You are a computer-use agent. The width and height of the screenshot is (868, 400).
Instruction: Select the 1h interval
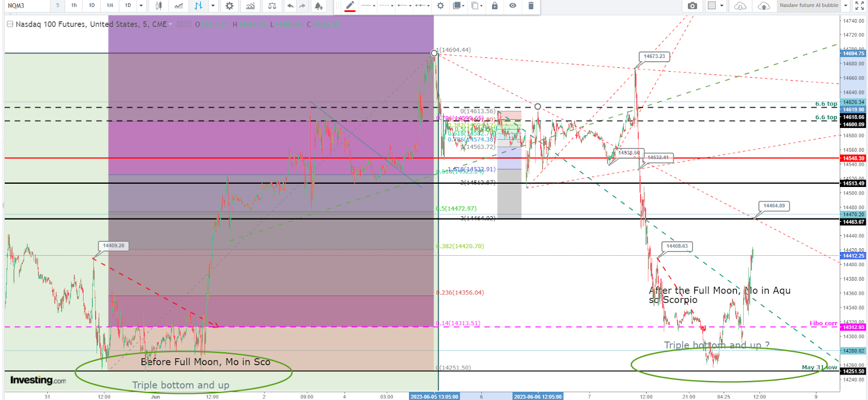tap(74, 5)
